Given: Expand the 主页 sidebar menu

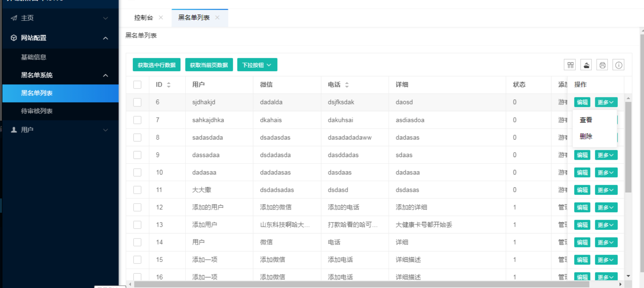Looking at the screenshot, I should click(106, 18).
